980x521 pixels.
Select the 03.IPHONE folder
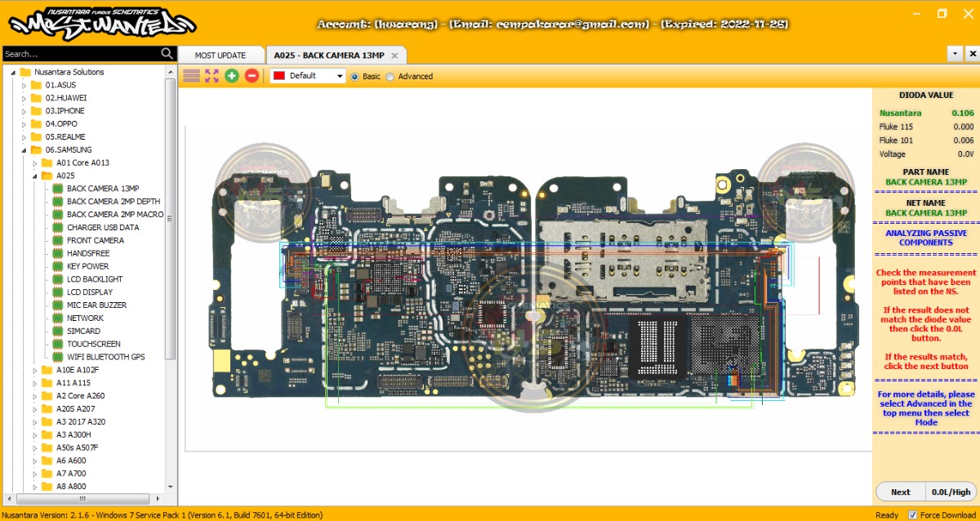tap(65, 111)
